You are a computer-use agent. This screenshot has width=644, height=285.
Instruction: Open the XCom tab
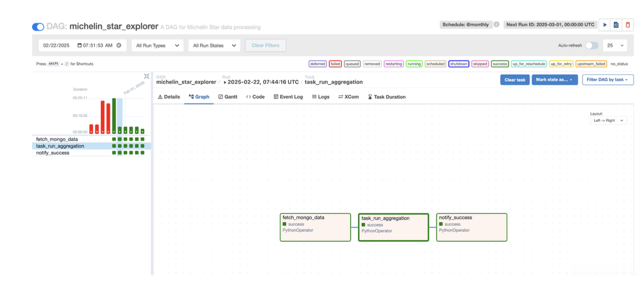349,97
